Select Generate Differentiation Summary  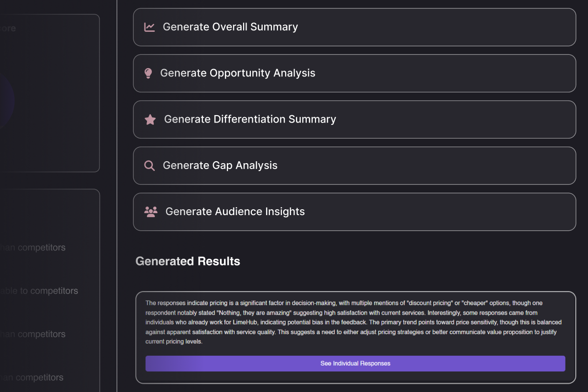(354, 120)
